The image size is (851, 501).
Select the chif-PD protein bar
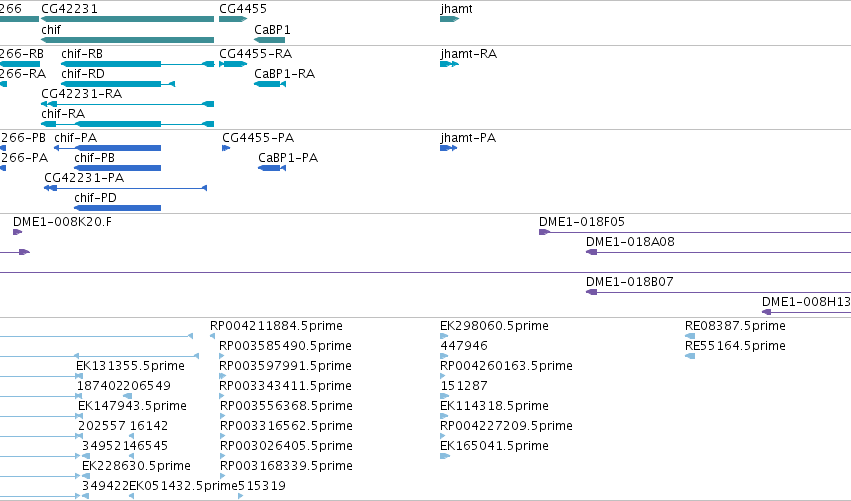click(x=118, y=208)
